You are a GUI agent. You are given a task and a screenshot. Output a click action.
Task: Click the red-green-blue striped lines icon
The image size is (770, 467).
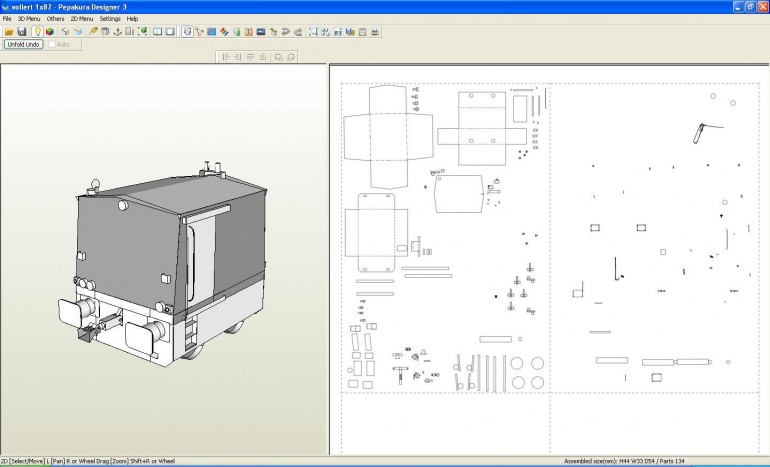point(224,32)
